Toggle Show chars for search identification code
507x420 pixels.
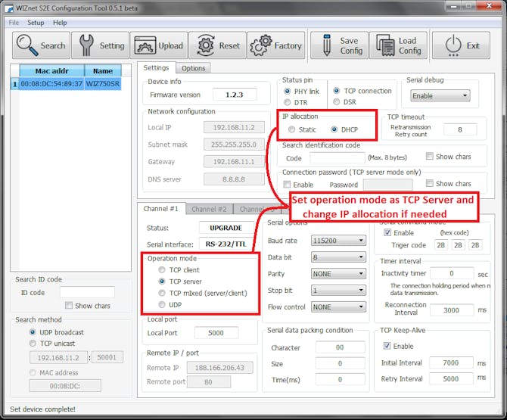point(429,156)
